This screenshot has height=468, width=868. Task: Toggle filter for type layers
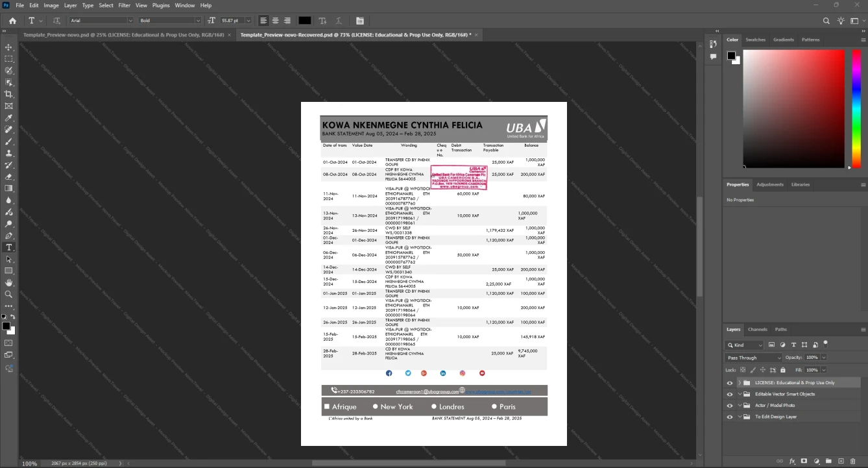click(793, 345)
